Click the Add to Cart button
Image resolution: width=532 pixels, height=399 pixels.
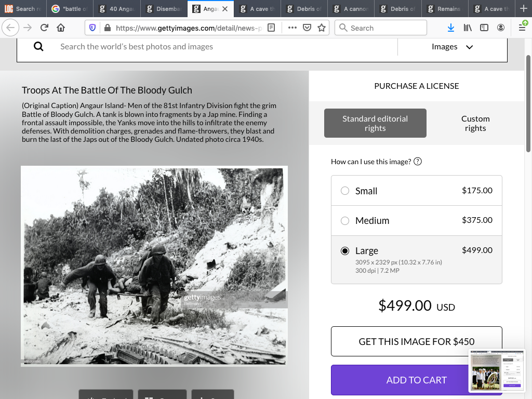click(x=416, y=380)
